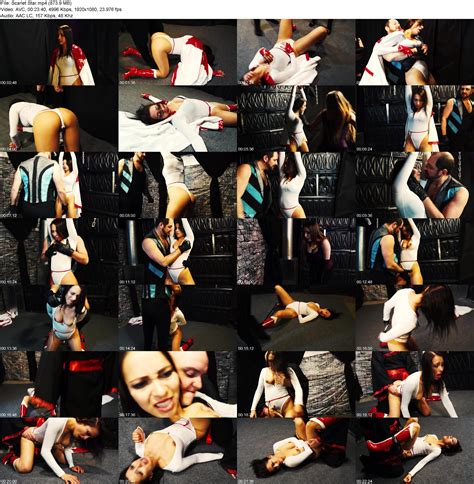Select the thumbnail at 00:03:12
474x484 pixels.
tap(415, 52)
